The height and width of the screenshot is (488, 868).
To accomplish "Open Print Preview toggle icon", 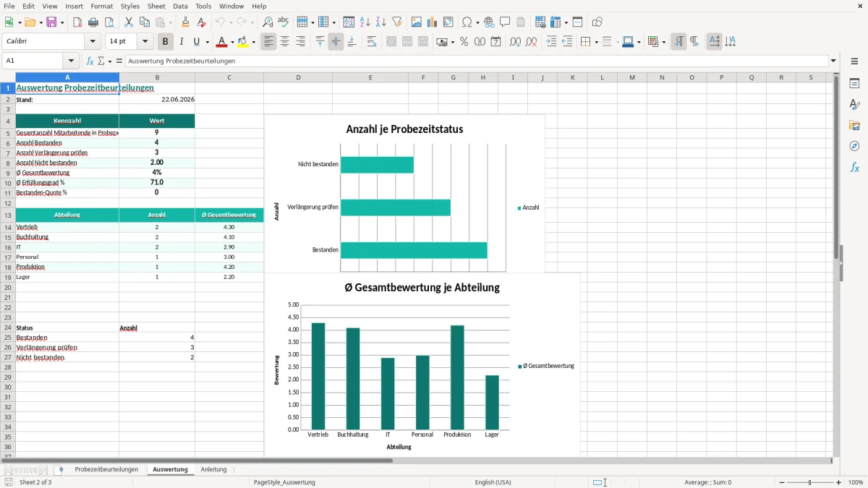I will pyautogui.click(x=109, y=22).
